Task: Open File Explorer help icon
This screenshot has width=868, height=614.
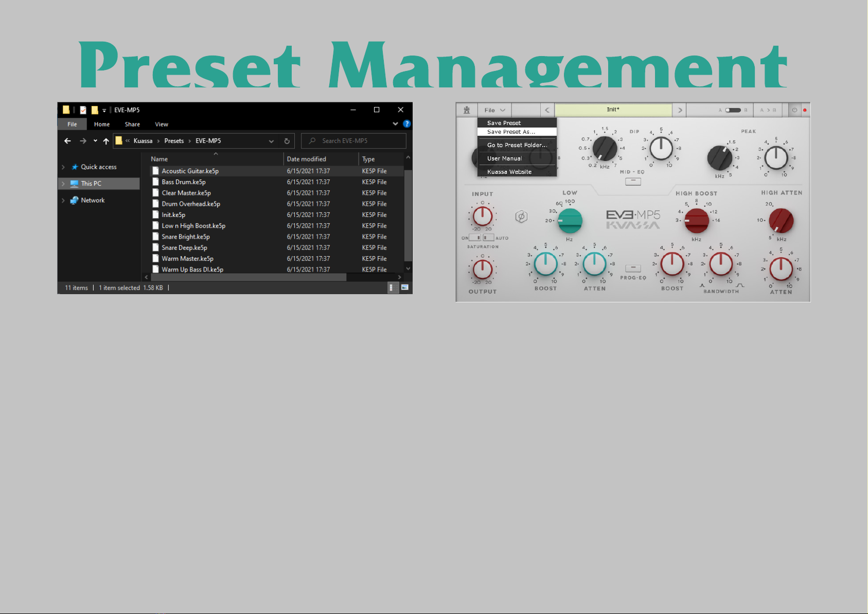Action: [x=407, y=124]
